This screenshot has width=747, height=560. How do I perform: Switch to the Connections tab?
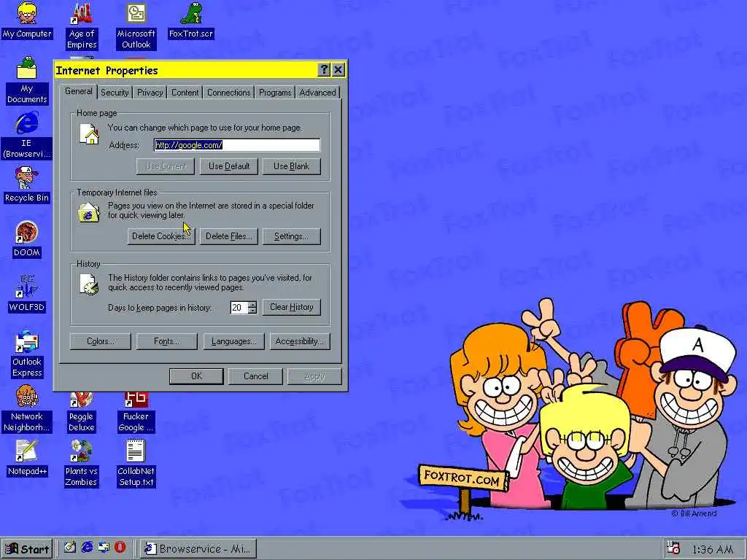[228, 93]
